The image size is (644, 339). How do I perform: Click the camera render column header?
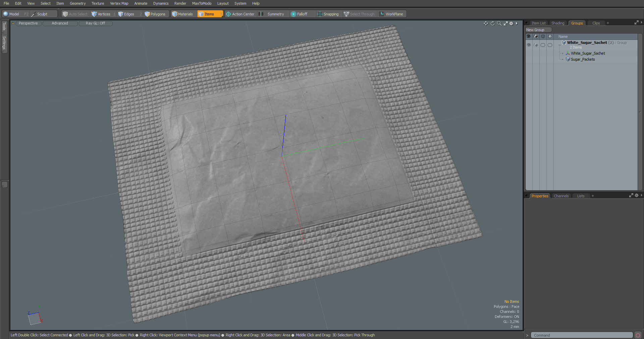[x=536, y=37]
